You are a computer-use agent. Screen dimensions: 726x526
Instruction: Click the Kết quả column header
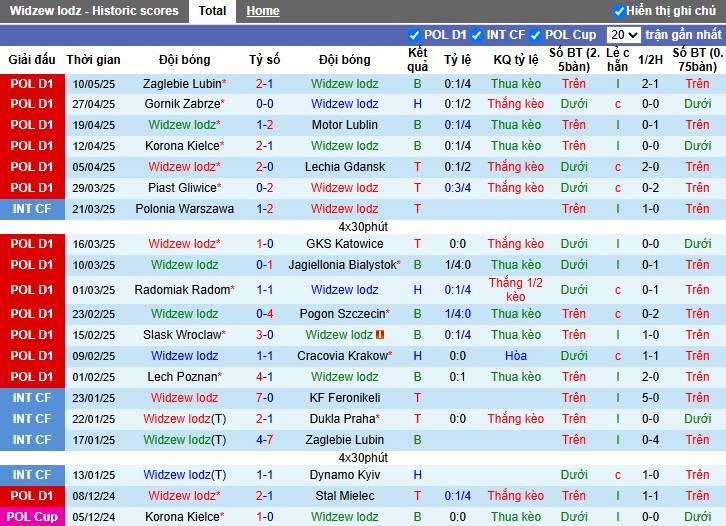click(417, 59)
